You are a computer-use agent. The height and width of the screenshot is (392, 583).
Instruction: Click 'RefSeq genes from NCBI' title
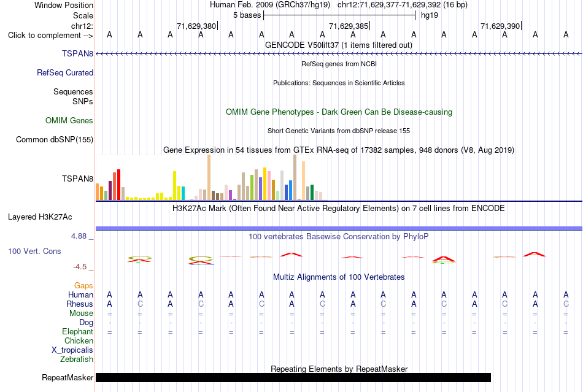point(339,64)
